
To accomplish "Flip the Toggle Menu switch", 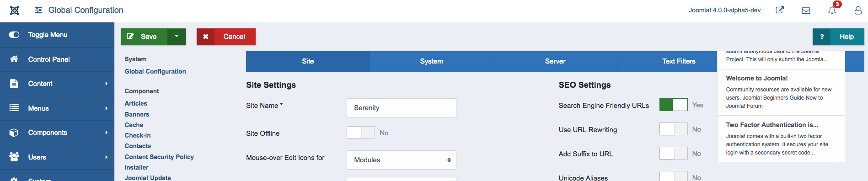I will click(14, 35).
